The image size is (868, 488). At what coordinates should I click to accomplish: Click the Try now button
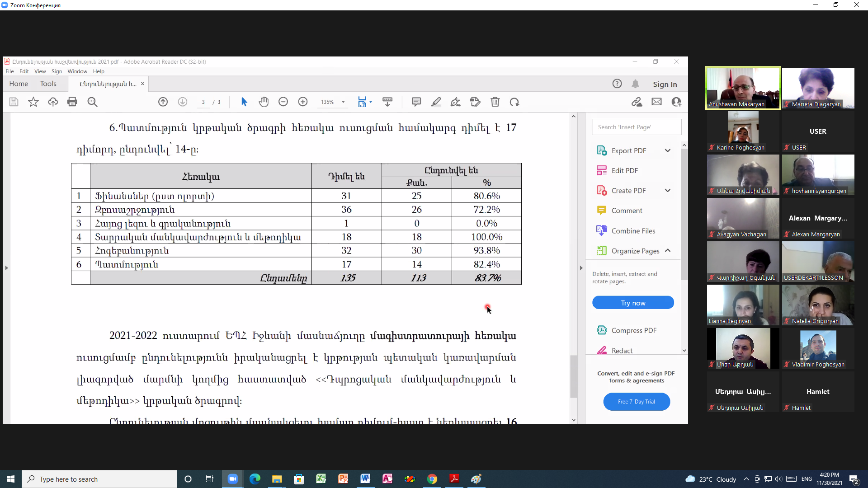[x=633, y=303]
